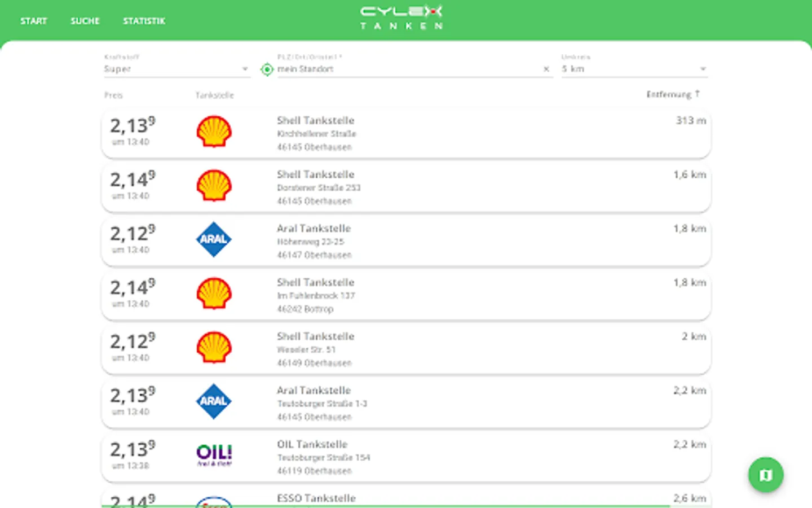This screenshot has width=812, height=508.
Task: Click the 2,2 km distance of Teutoburger Straße 1-3
Action: click(x=690, y=391)
